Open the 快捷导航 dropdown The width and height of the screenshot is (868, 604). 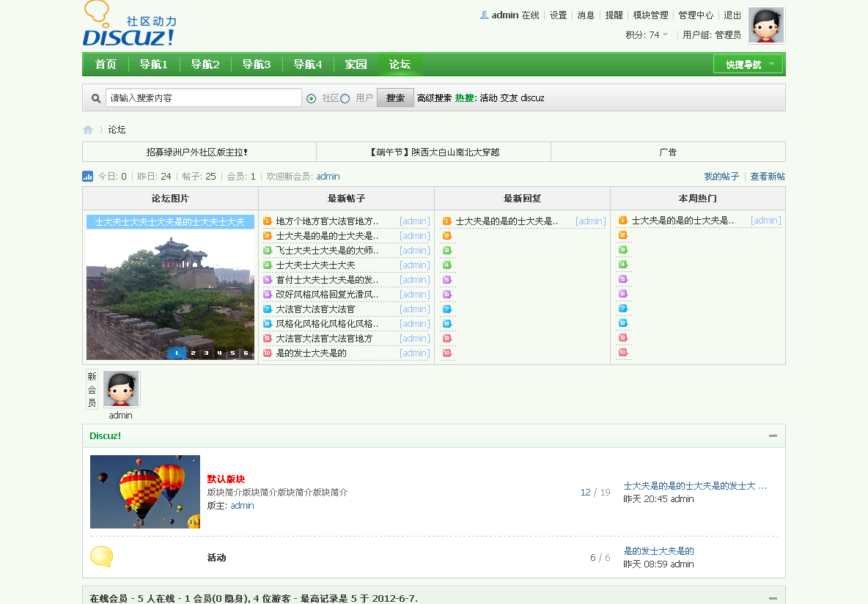click(x=748, y=65)
